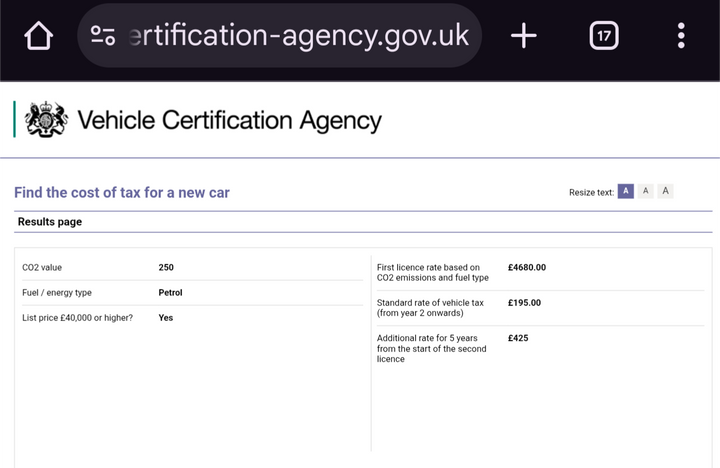Select the smallest resize text A
720x468 pixels.
point(625,191)
